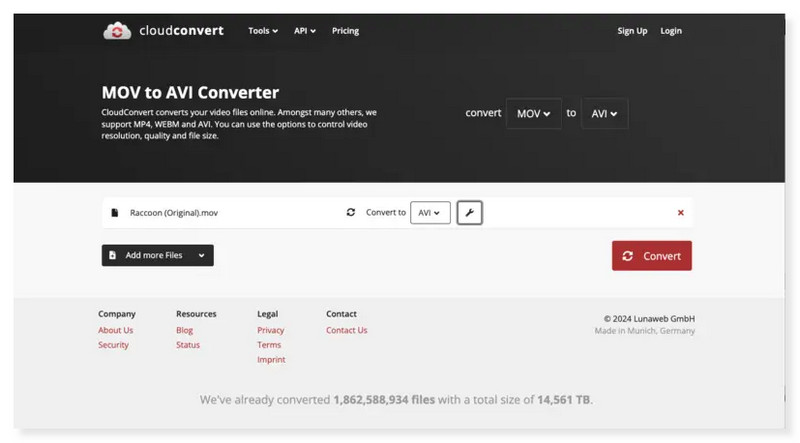
Task: Click the CloudConvert cloud logo icon
Action: coord(117,31)
